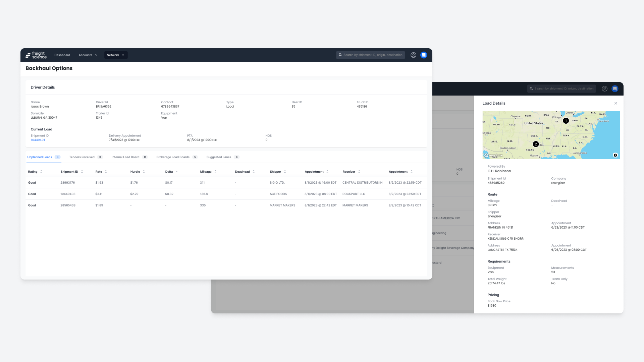644x362 pixels.
Task: Click map marker 1 on the route map
Action: pyautogui.click(x=566, y=121)
